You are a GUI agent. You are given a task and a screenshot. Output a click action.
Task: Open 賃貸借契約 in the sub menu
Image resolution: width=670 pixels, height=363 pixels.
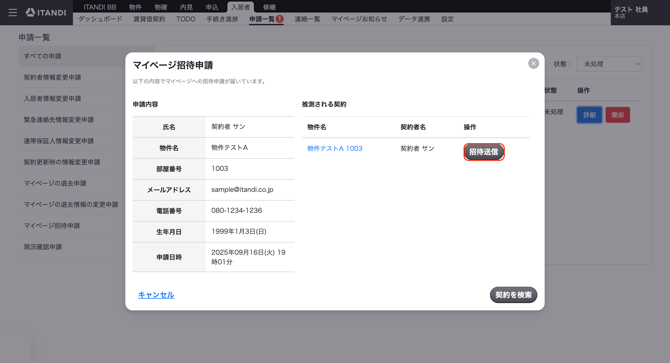point(149,19)
